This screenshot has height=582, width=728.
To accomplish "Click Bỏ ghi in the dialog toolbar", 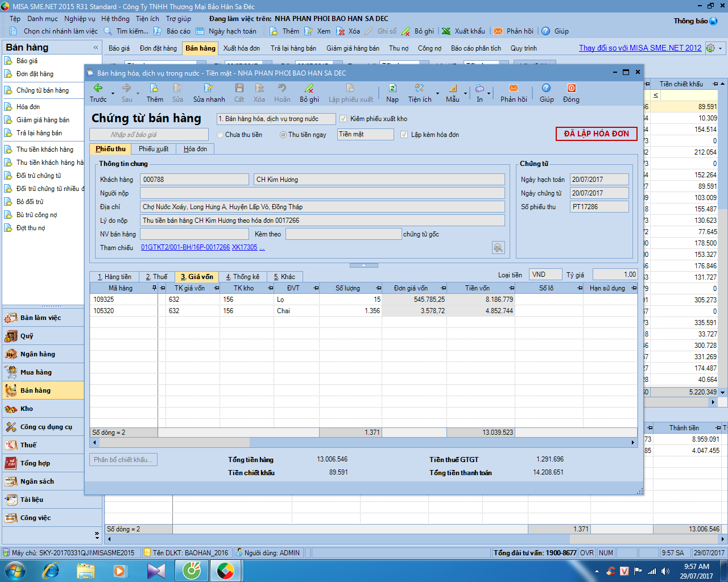I will click(309, 93).
